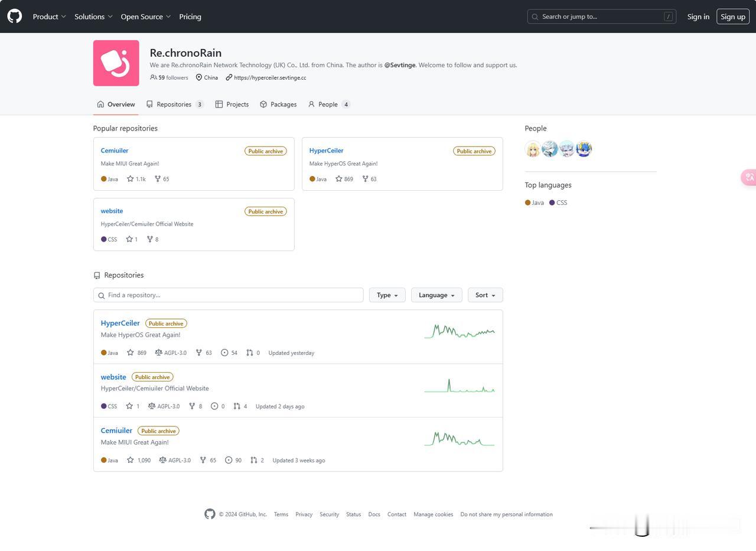Expand the Solutions menu
756x551 pixels.
[x=93, y=17]
